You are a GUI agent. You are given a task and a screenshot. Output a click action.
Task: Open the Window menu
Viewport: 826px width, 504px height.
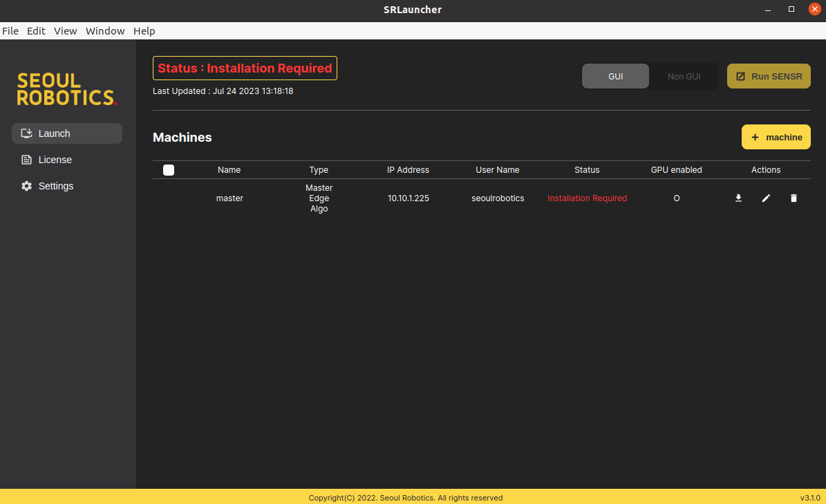(x=105, y=31)
